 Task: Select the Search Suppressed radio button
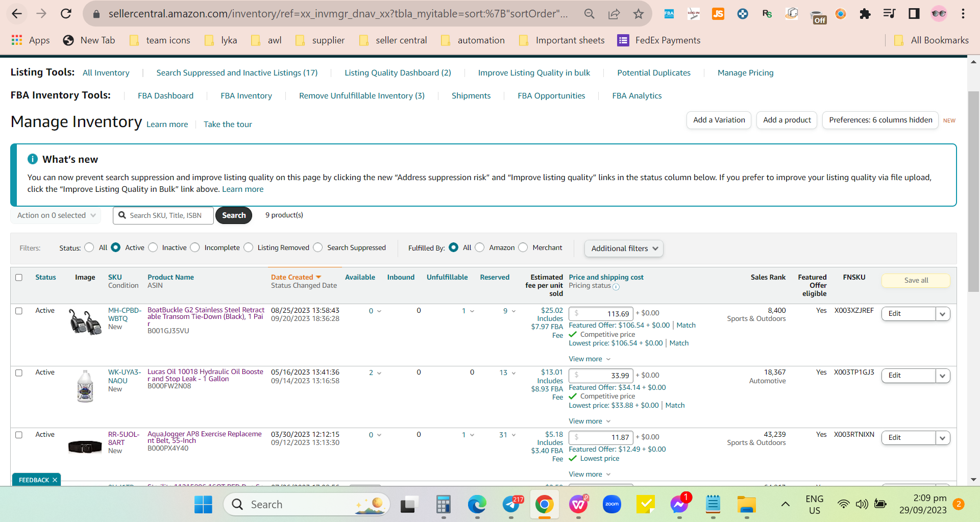pos(318,247)
